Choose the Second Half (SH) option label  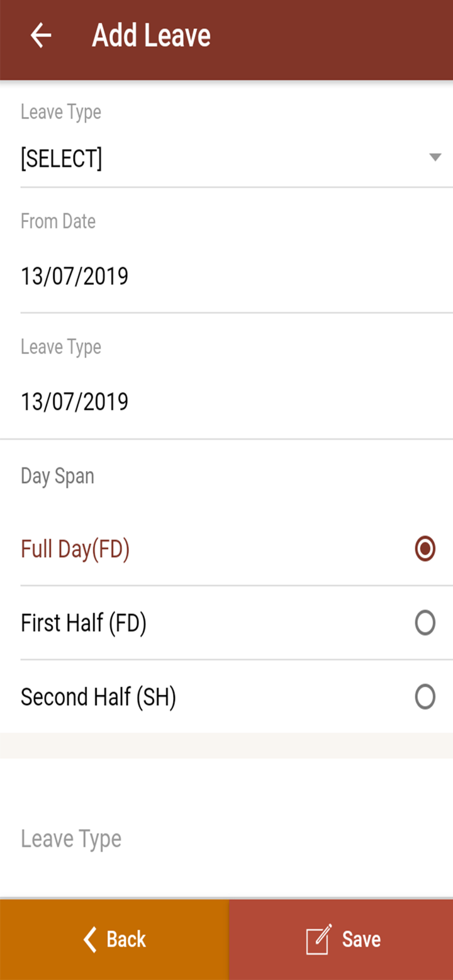click(98, 697)
